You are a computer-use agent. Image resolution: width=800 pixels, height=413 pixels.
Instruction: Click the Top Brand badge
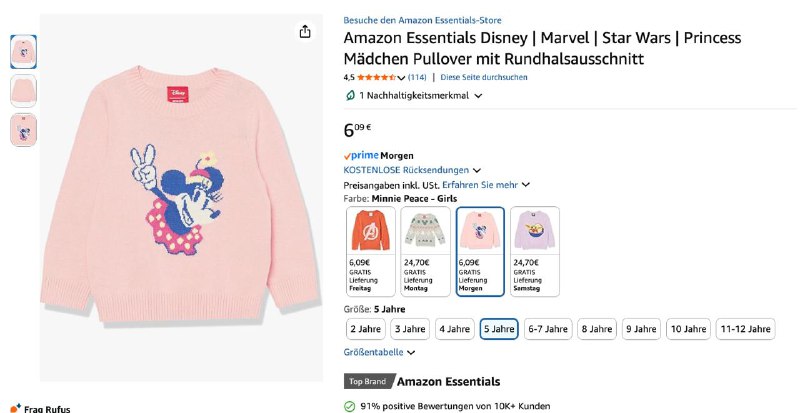point(368,381)
